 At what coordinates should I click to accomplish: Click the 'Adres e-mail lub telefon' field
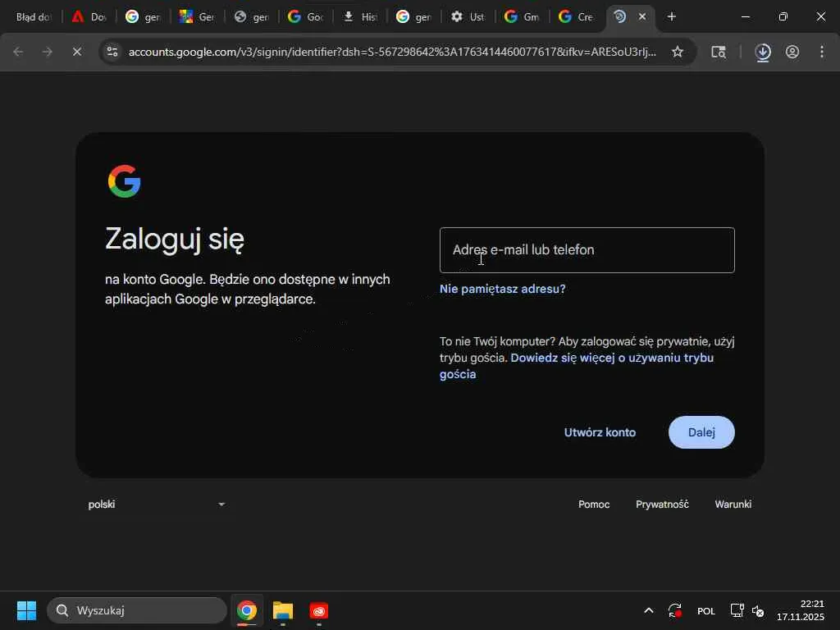(x=587, y=250)
